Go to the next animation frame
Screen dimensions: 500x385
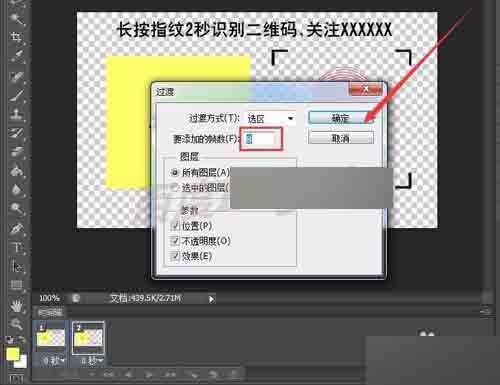coord(171,375)
